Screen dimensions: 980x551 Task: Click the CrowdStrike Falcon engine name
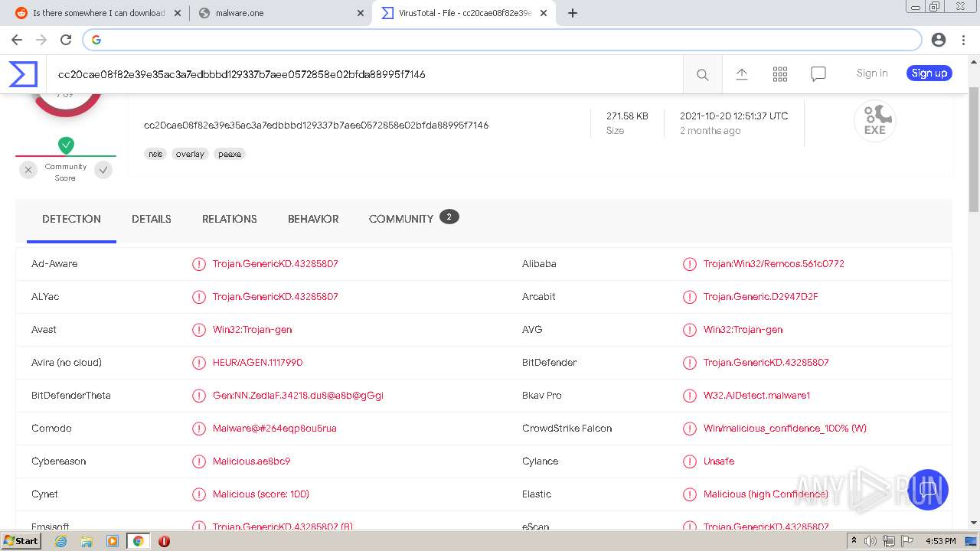click(567, 429)
